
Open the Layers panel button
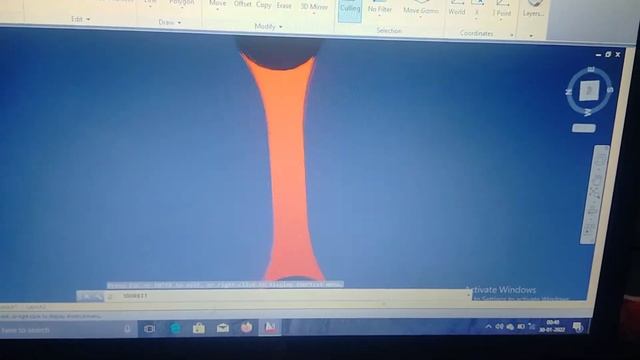pos(533,10)
